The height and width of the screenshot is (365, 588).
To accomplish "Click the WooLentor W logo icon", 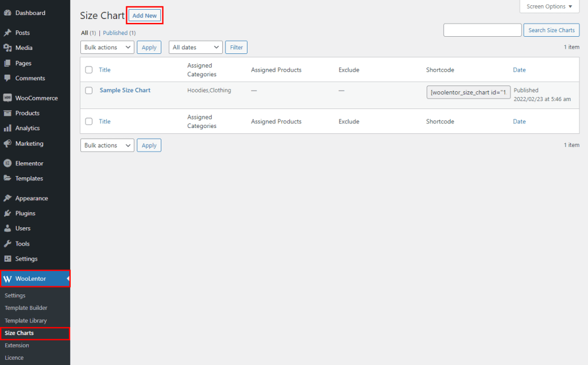I will (7, 279).
